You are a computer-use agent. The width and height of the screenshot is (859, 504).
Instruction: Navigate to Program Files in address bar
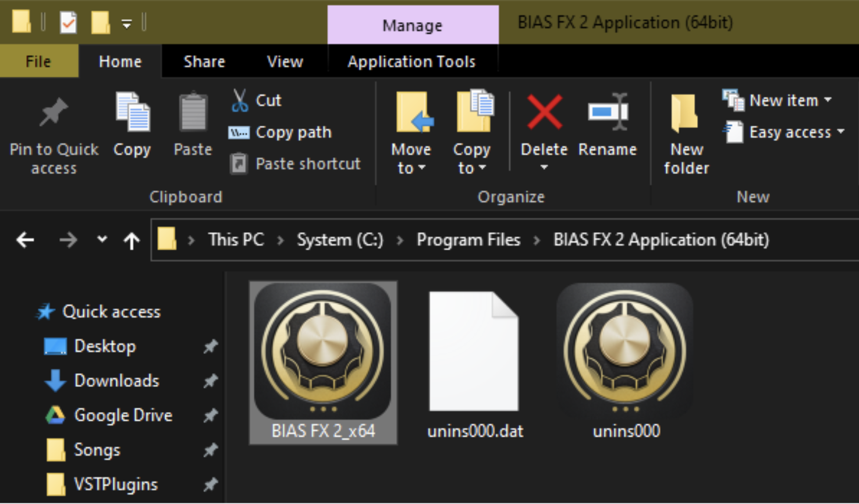468,240
